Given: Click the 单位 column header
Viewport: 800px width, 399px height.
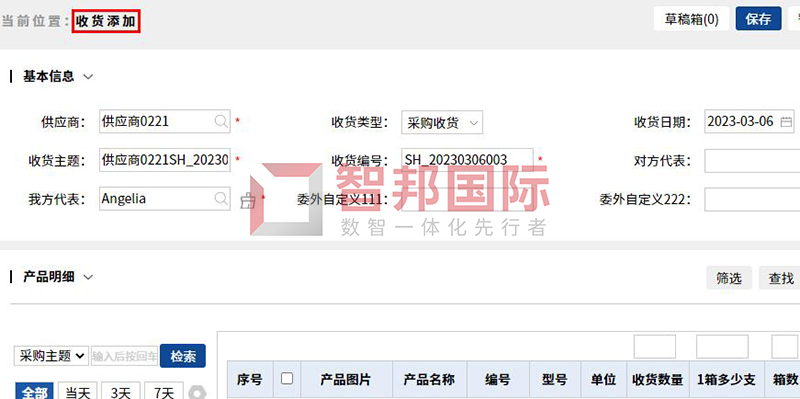Looking at the screenshot, I should pyautogui.click(x=604, y=380).
